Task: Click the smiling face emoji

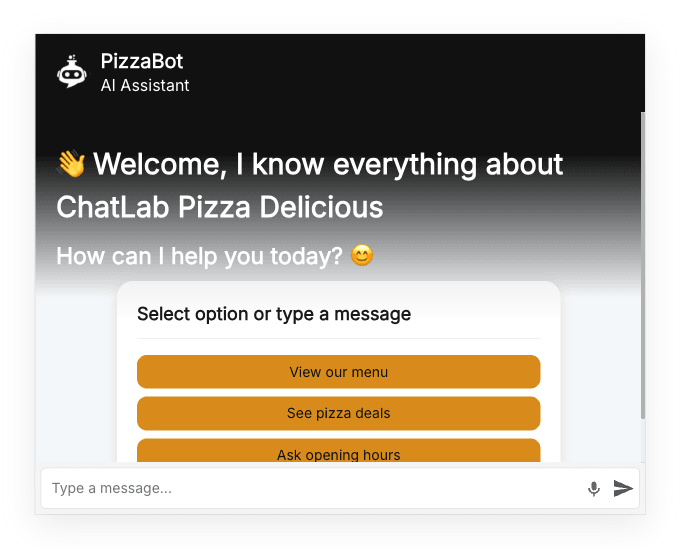Action: [362, 256]
